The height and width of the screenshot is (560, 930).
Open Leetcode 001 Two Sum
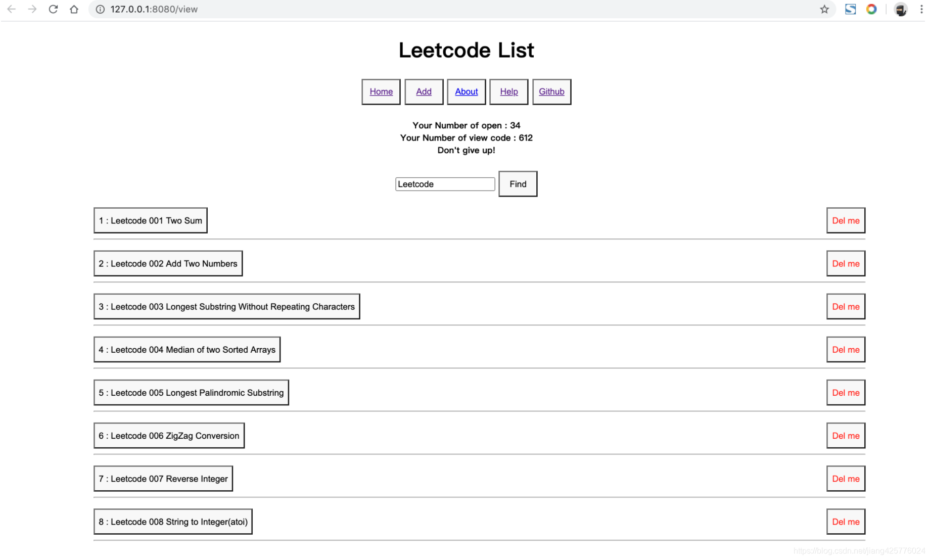pyautogui.click(x=151, y=220)
